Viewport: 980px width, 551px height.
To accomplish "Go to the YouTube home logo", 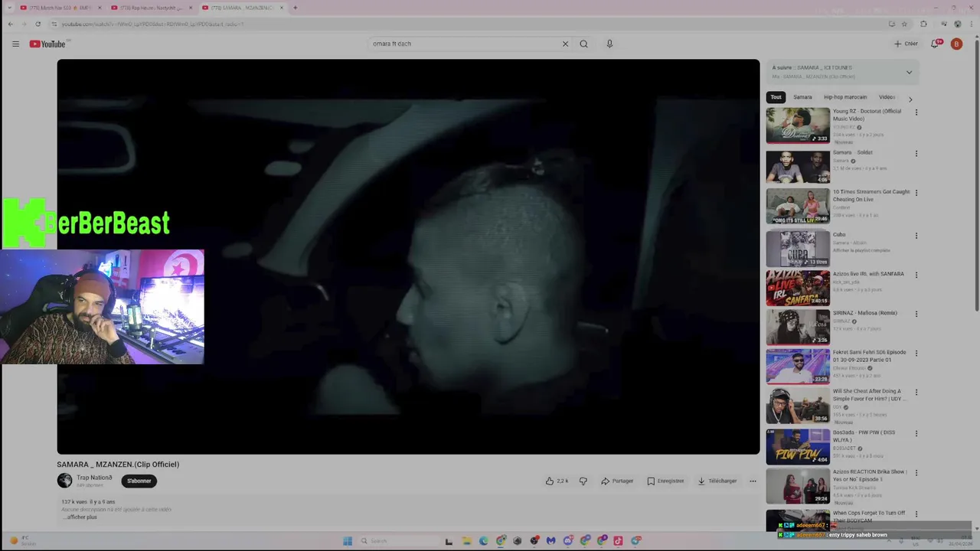I will coord(47,44).
